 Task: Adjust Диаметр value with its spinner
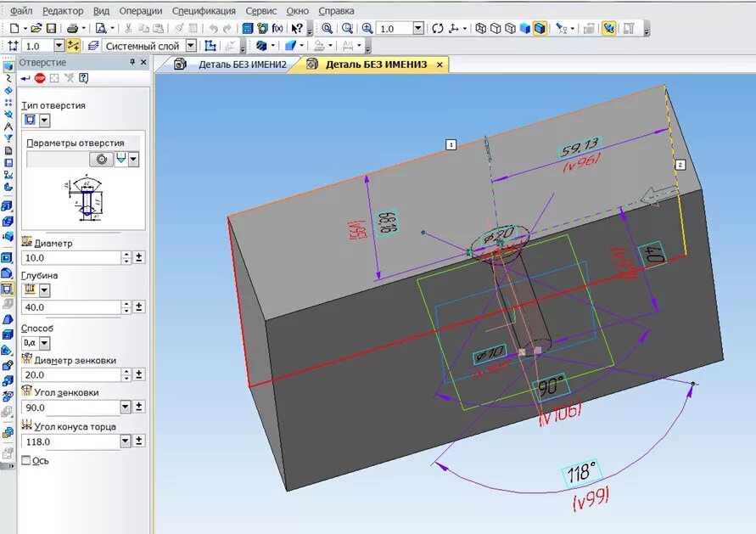pos(126,257)
